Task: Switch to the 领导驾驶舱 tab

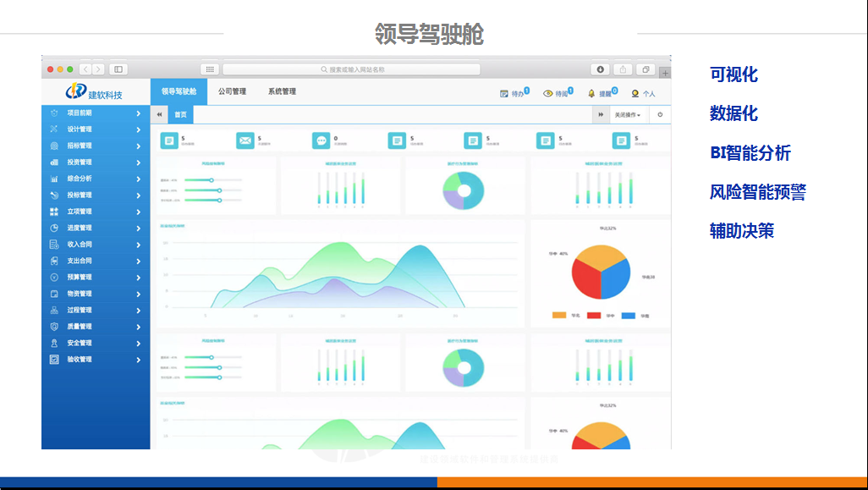Action: (x=179, y=91)
